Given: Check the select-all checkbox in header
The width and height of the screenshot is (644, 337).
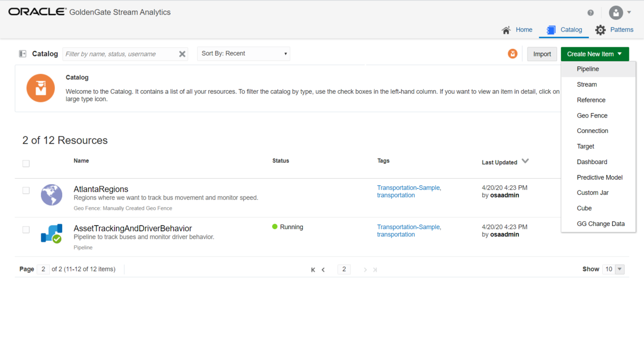Looking at the screenshot, I should [x=26, y=164].
